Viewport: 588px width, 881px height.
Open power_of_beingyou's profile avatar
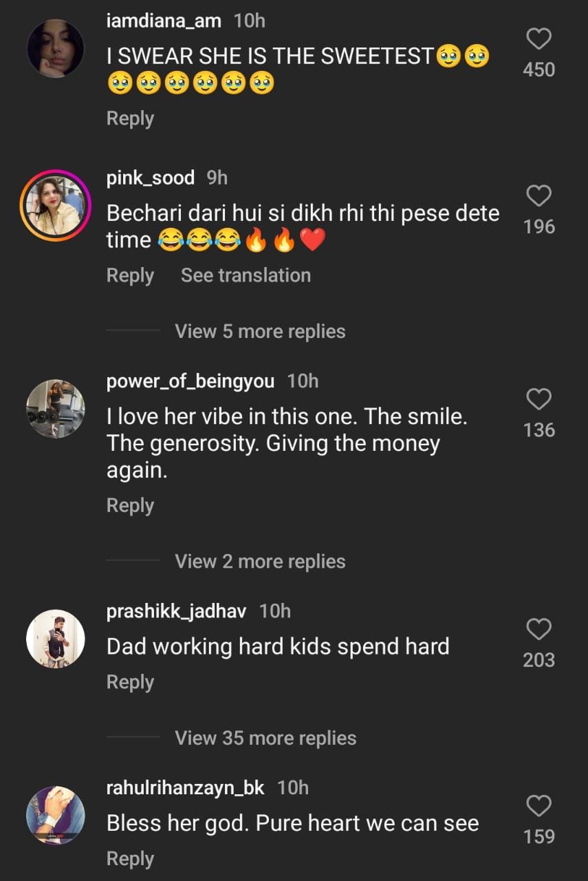(x=55, y=408)
